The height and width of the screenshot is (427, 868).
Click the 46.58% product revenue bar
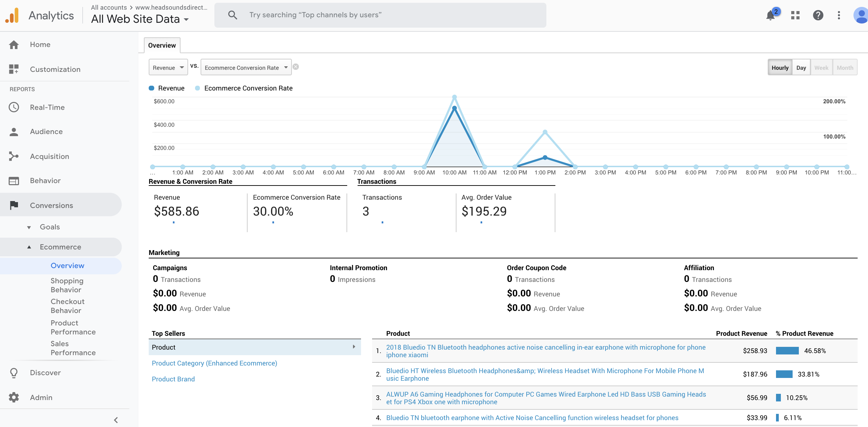(x=787, y=351)
